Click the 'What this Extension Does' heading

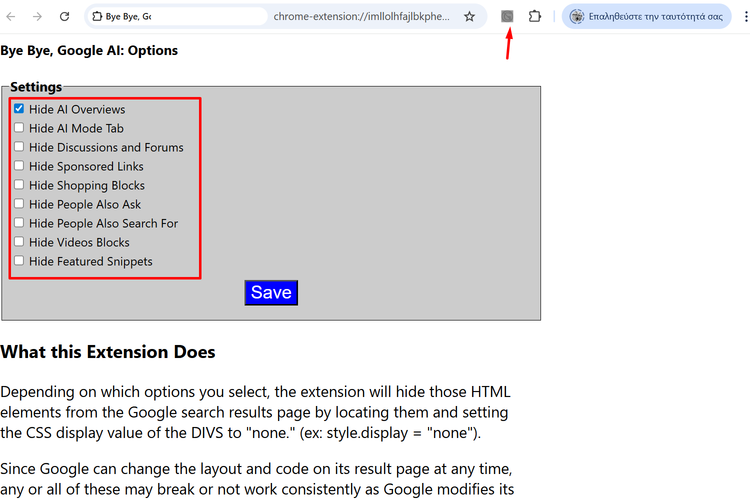[x=108, y=352]
